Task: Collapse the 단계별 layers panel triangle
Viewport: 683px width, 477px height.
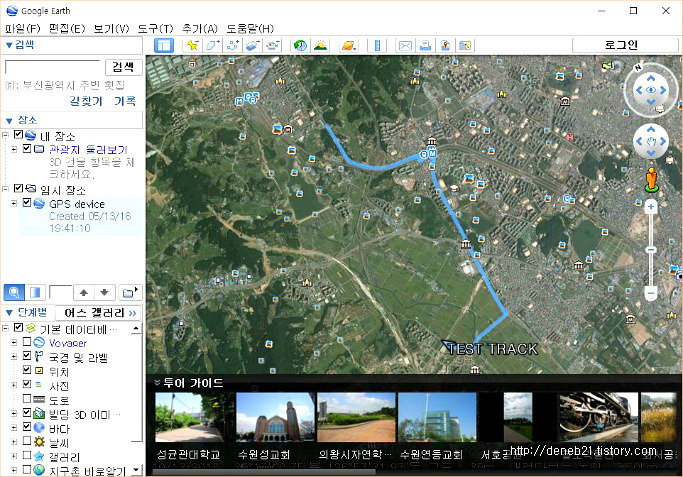Action: point(9,313)
